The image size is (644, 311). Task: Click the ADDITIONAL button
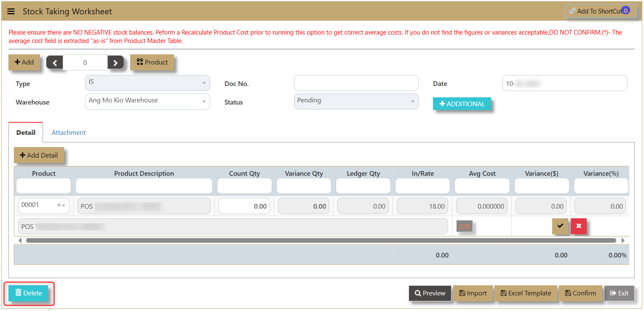point(462,104)
